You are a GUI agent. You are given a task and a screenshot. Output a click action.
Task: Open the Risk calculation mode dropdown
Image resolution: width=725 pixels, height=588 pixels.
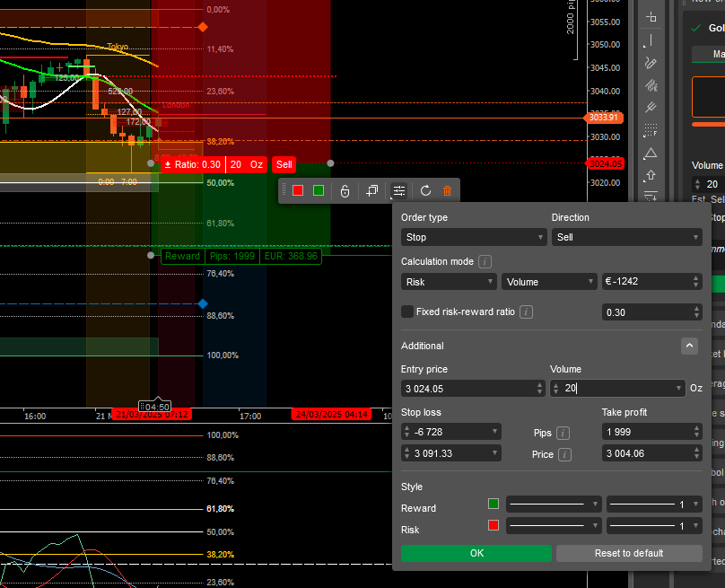click(x=449, y=282)
